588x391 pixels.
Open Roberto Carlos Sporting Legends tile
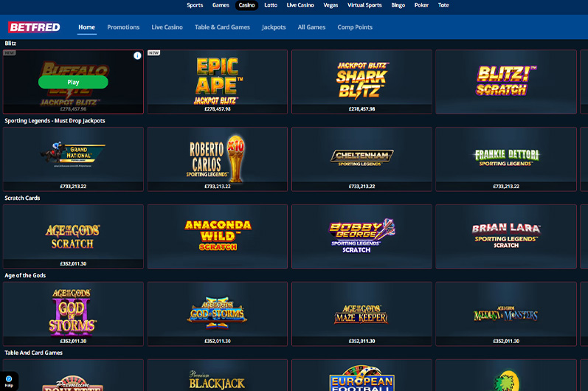[218, 159]
